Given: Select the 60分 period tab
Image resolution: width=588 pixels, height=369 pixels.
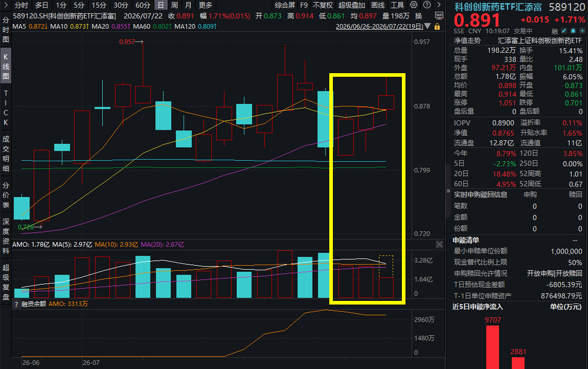Looking at the screenshot, I should [143, 5].
